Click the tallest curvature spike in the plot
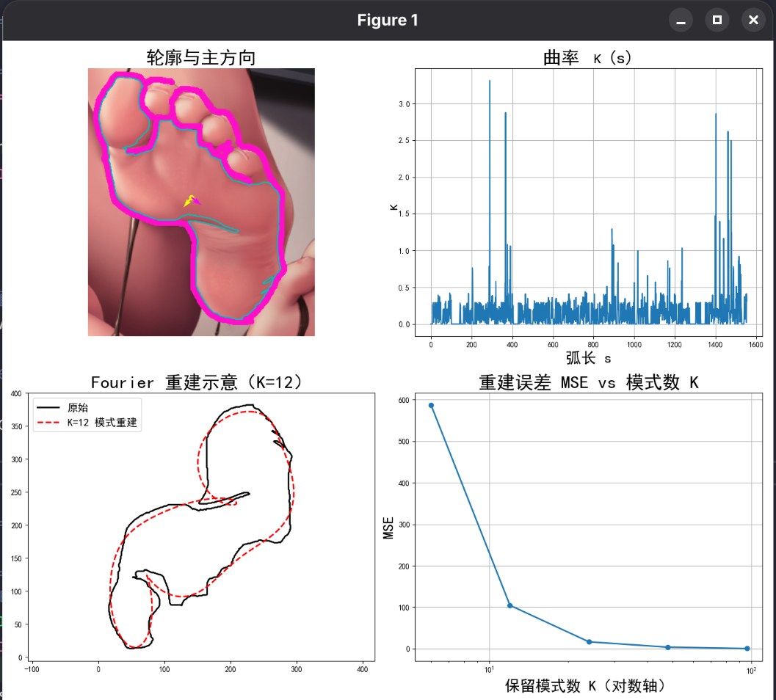This screenshot has height=700, width=776. pos(490,82)
